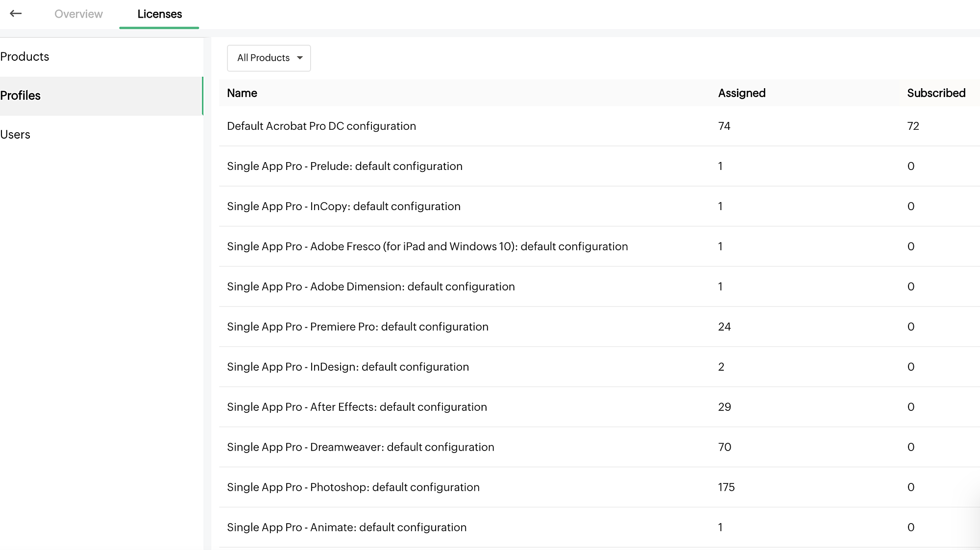Screen dimensions: 980x550
Task: Select the Animate default configuration row
Action: 346,528
